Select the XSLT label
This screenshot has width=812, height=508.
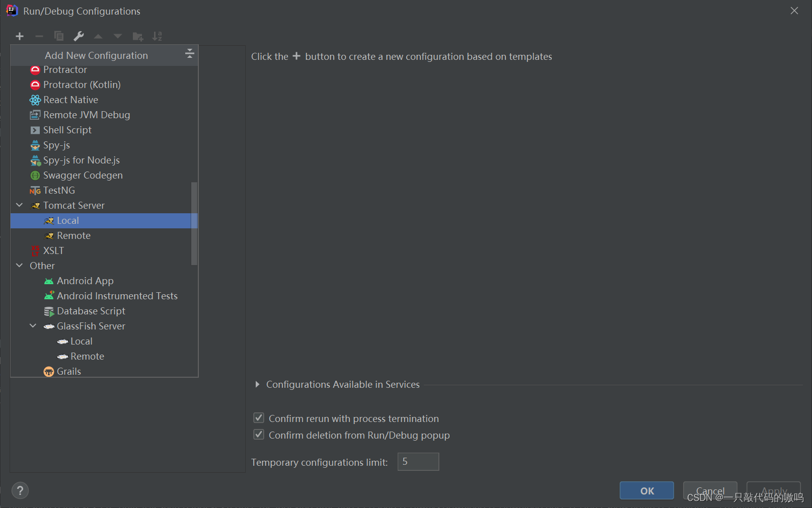pyautogui.click(x=53, y=251)
